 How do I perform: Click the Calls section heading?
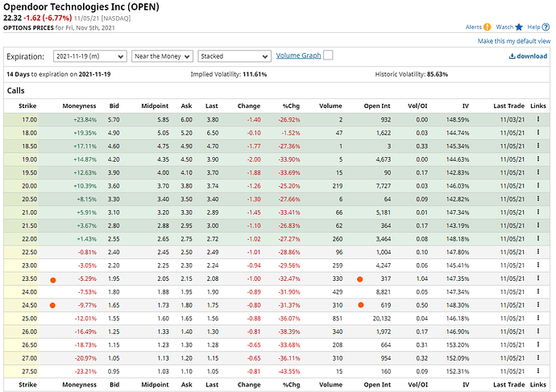coord(15,91)
